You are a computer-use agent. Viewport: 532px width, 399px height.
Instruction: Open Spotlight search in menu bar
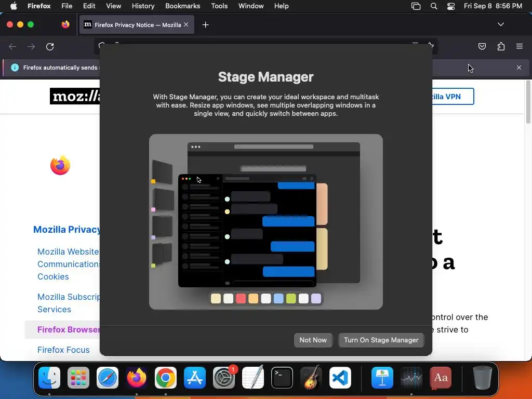(x=434, y=6)
